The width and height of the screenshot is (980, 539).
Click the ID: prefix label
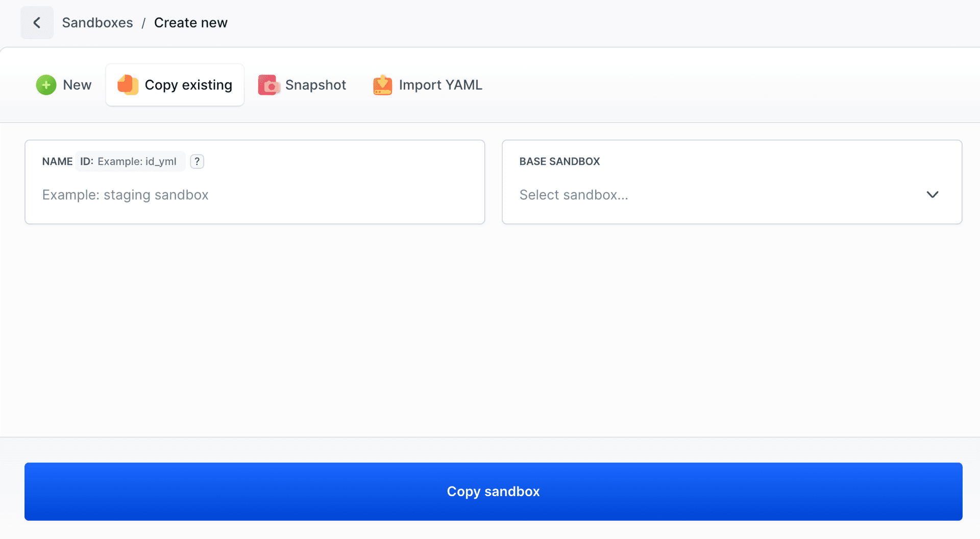pyautogui.click(x=87, y=161)
